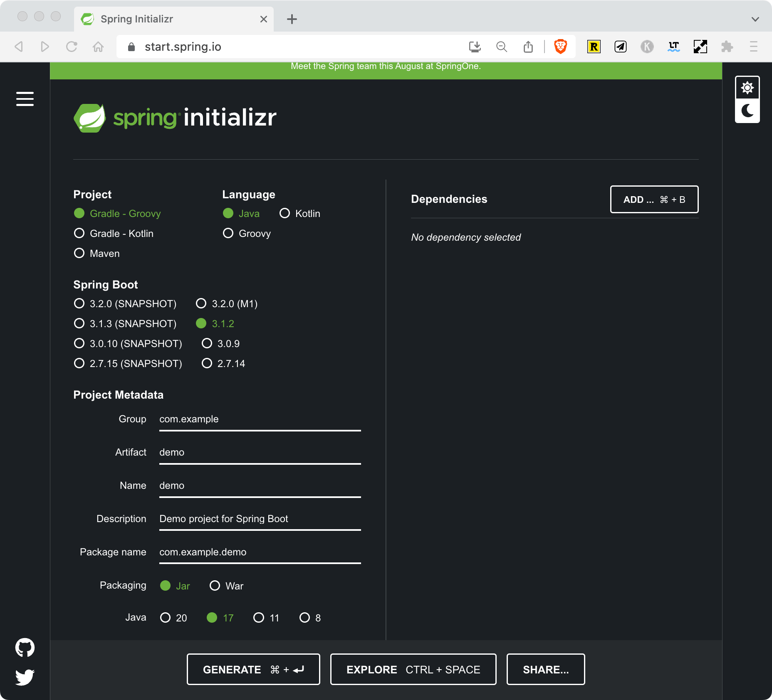Select Maven project type
This screenshot has height=700, width=772.
click(79, 253)
